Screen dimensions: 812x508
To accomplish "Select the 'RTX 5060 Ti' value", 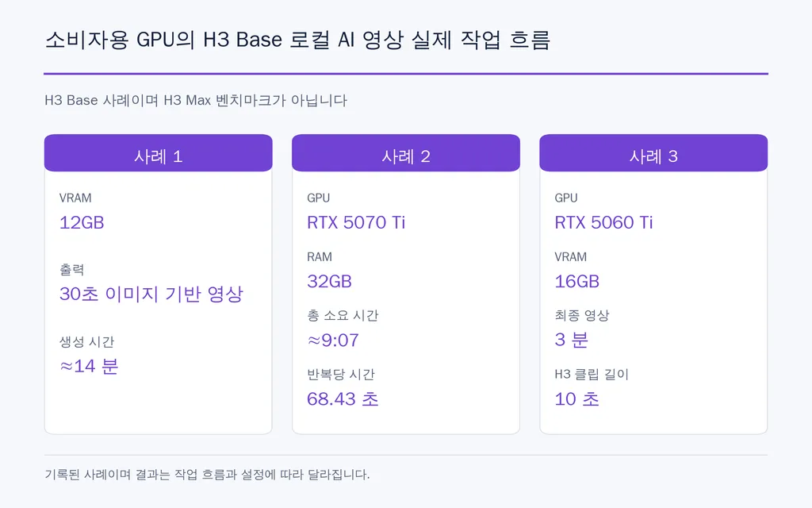I will (603, 222).
